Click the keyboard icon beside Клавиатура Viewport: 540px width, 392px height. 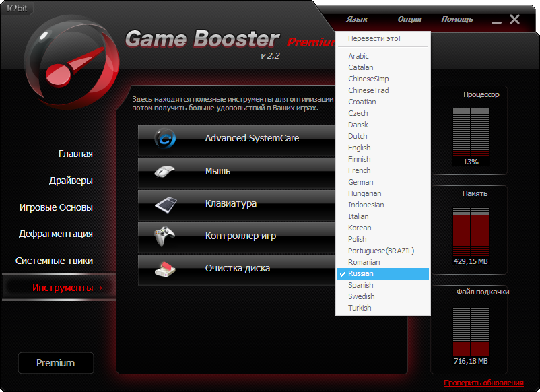pos(166,204)
